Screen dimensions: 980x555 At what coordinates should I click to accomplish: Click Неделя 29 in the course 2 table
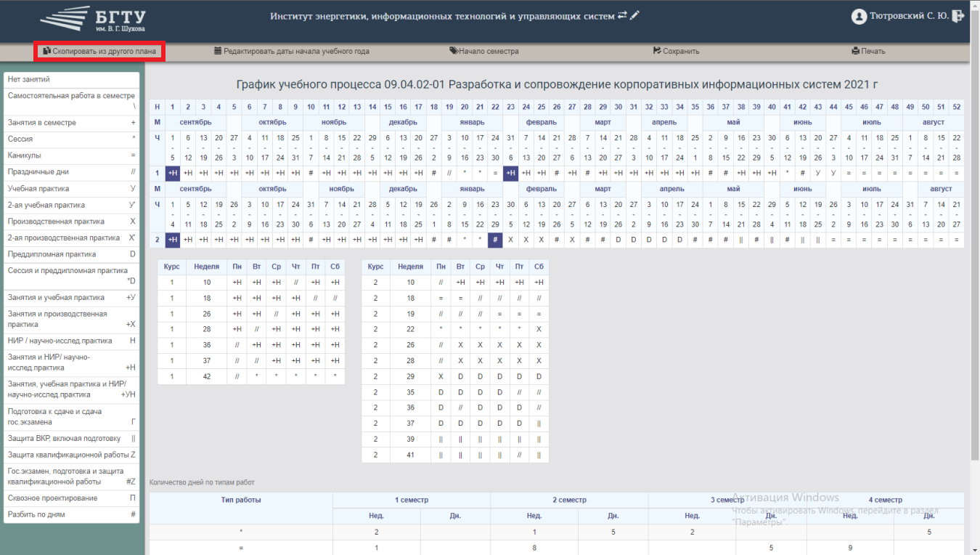coord(411,376)
